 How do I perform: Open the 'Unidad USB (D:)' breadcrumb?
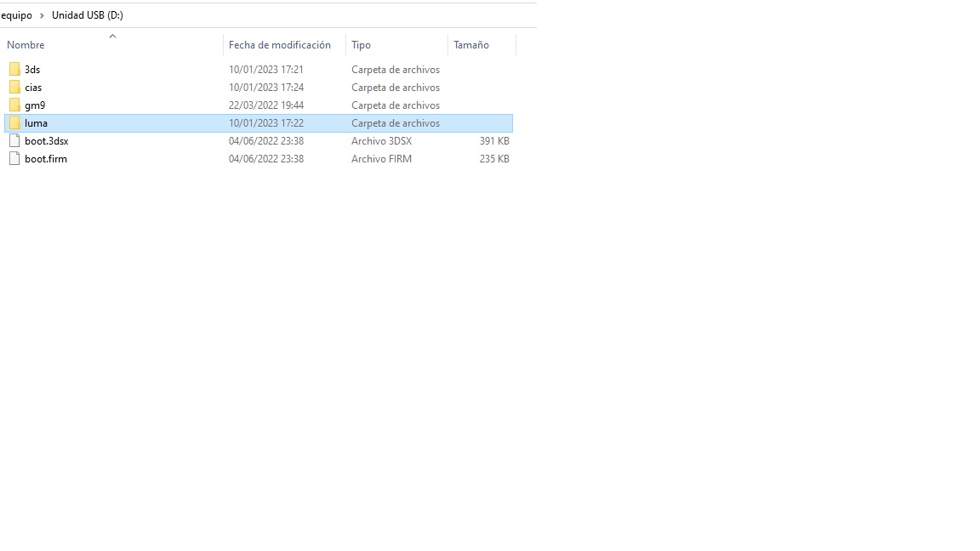click(x=88, y=15)
